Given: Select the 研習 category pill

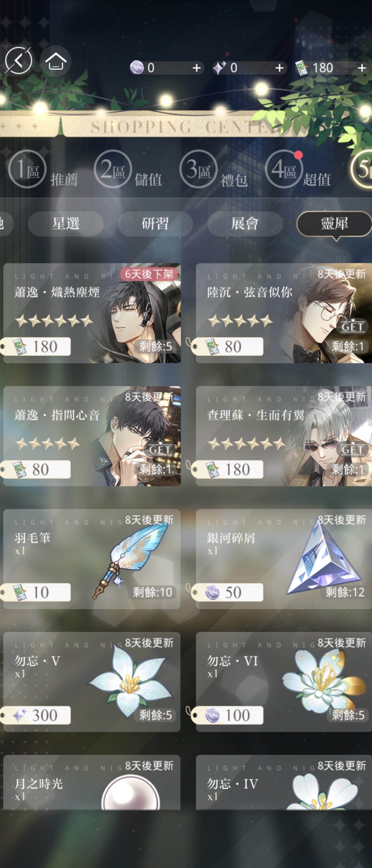Looking at the screenshot, I should coord(155,224).
